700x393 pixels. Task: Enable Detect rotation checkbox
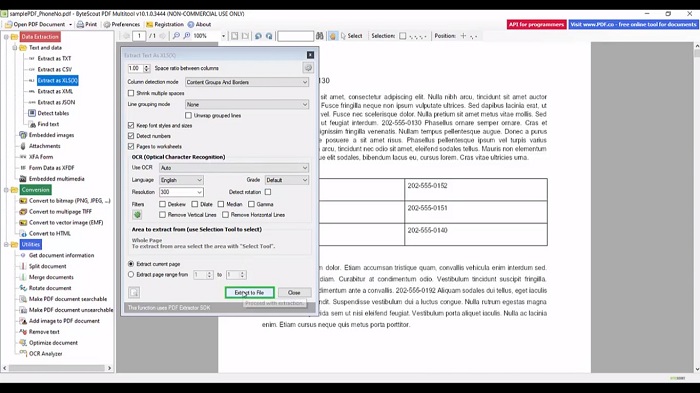point(268,192)
